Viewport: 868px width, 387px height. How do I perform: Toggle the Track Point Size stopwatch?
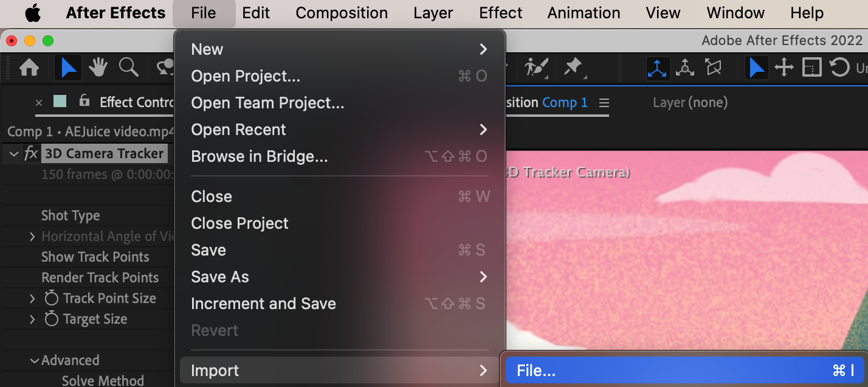(52, 298)
